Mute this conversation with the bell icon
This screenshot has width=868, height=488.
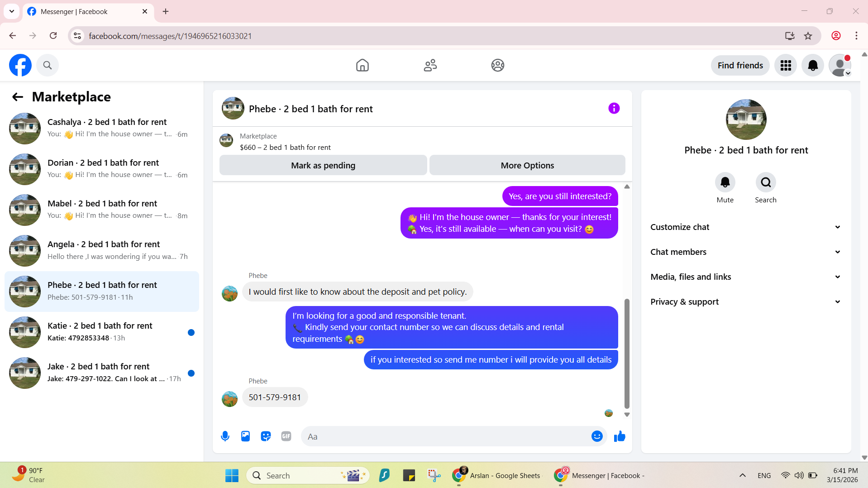(x=725, y=182)
